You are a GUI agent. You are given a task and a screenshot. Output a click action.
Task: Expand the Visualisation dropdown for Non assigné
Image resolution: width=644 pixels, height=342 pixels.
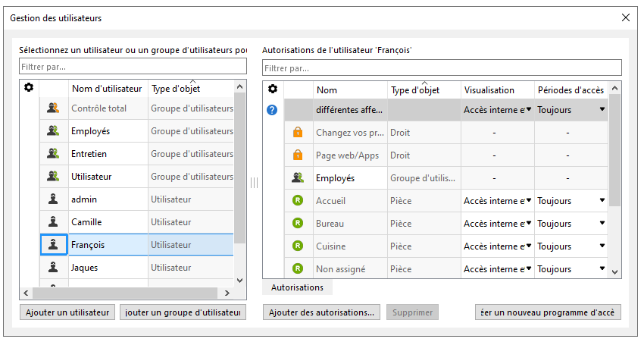[x=528, y=269]
